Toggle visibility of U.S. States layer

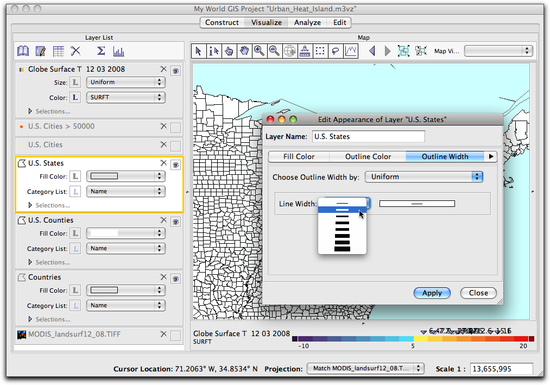coord(176,164)
